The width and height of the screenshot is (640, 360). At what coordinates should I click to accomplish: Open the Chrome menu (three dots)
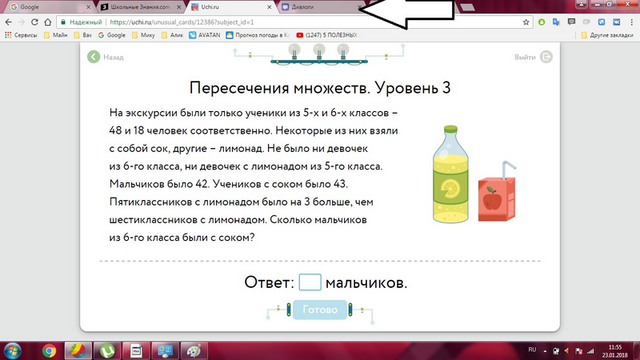pos(631,22)
